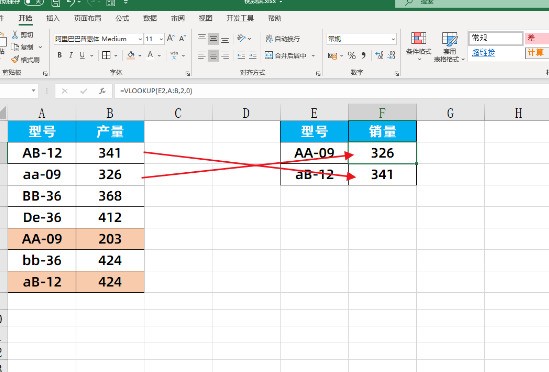
Task: Toggle the AutoSave switch
Action: point(34,2)
